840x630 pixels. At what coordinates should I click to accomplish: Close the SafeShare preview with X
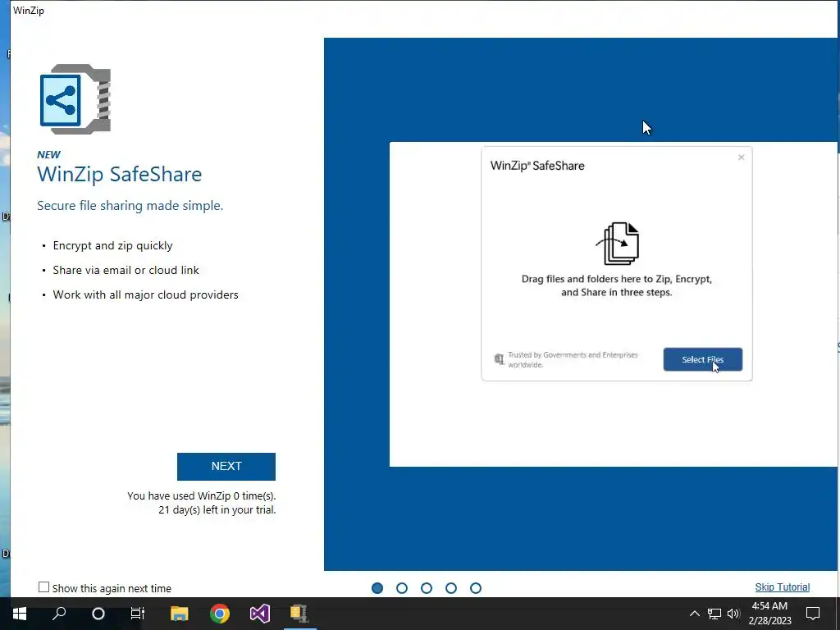pyautogui.click(x=741, y=157)
